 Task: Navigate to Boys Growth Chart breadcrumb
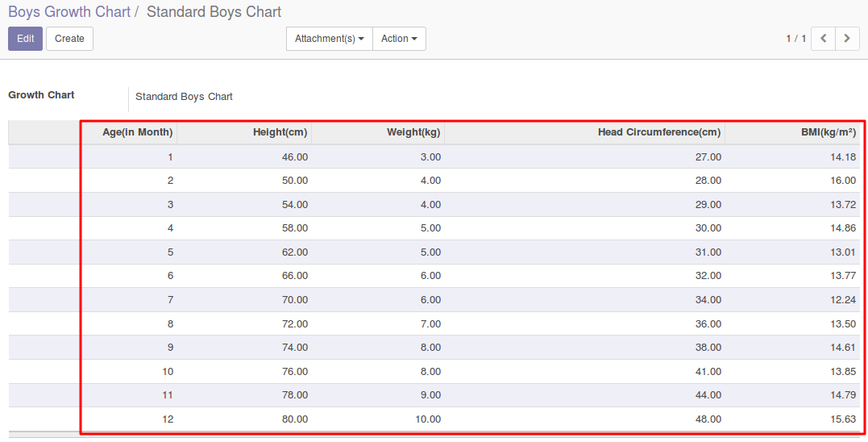point(69,12)
